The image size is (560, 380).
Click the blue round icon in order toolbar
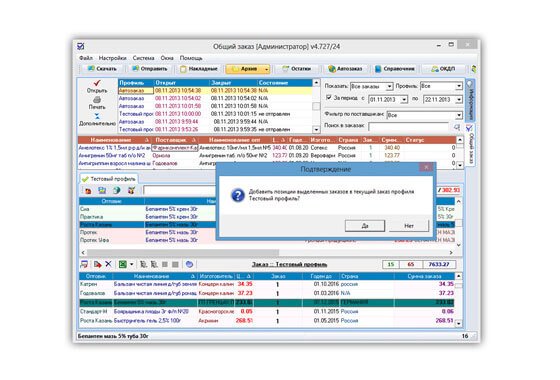click(x=189, y=264)
